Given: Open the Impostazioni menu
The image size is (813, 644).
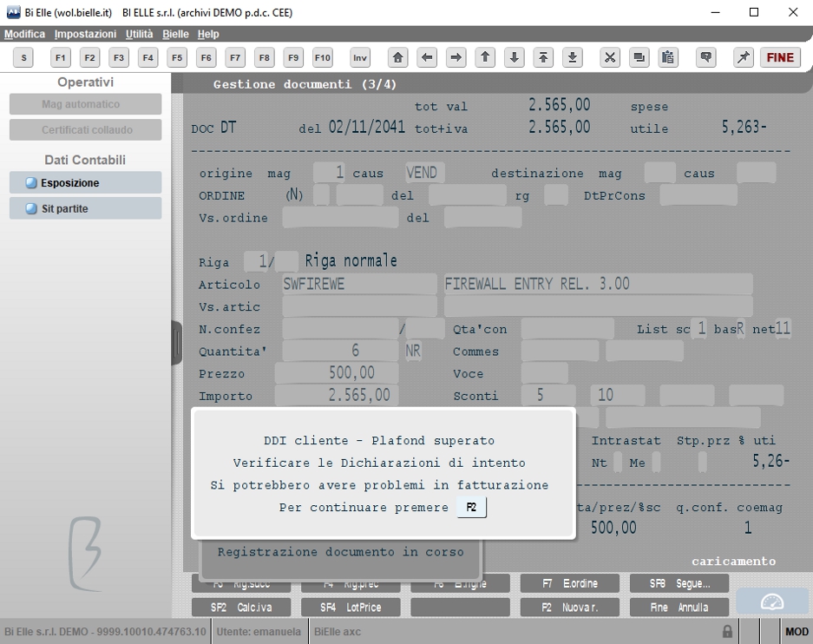Looking at the screenshot, I should click(x=85, y=34).
